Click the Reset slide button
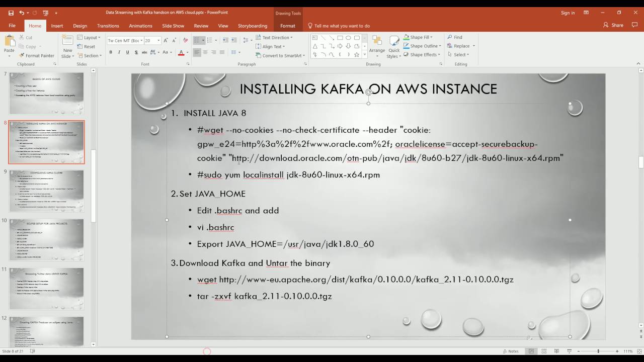Screen dimensions: 644x362 click(x=86, y=47)
